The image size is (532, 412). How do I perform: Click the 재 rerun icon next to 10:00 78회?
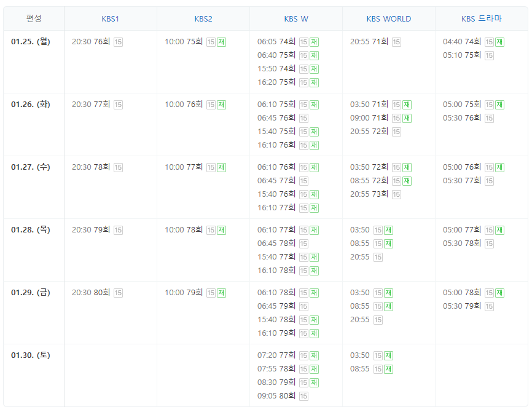pos(222,230)
